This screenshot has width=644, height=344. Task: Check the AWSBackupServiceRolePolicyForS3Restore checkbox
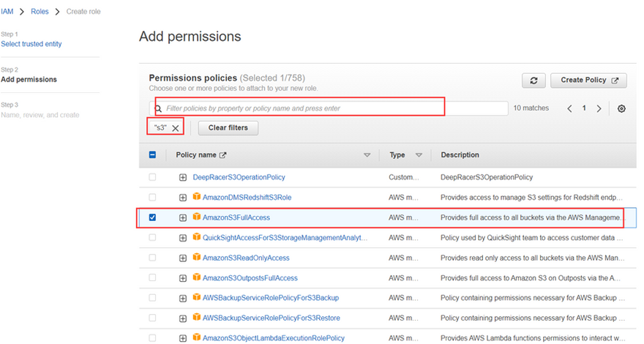click(152, 318)
